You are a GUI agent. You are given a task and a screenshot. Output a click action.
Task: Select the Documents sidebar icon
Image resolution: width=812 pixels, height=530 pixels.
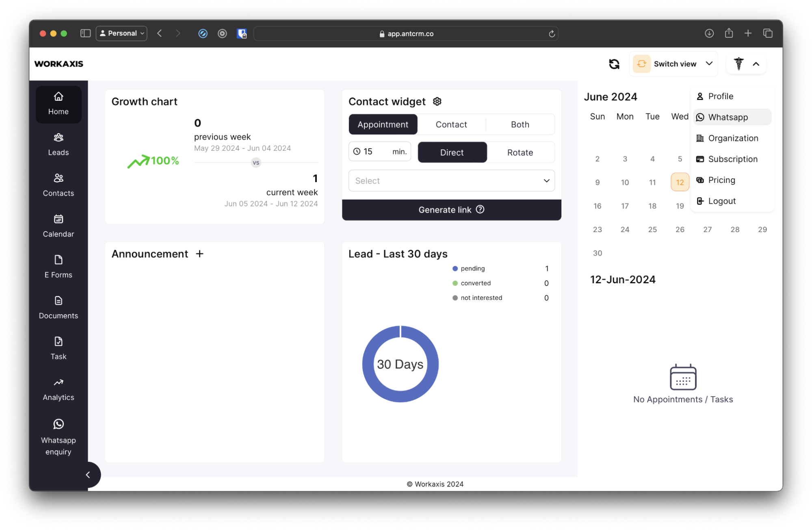(x=58, y=307)
